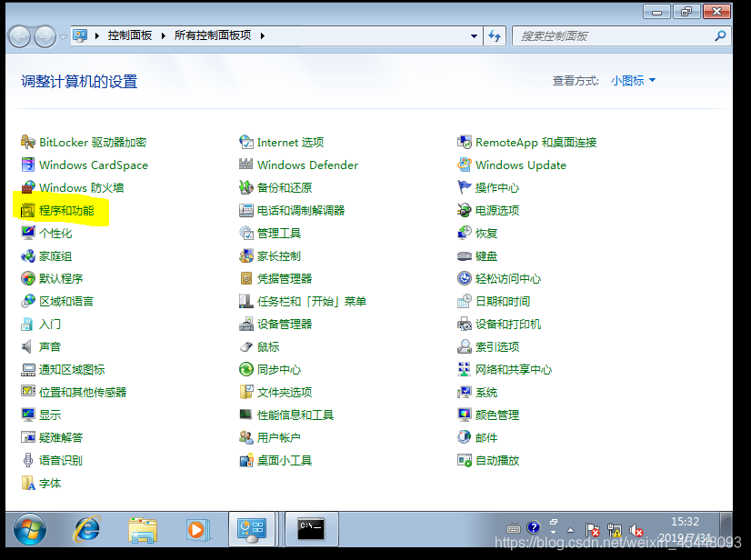Open the 小图标 view mode dropdown
751x560 pixels.
(633, 81)
